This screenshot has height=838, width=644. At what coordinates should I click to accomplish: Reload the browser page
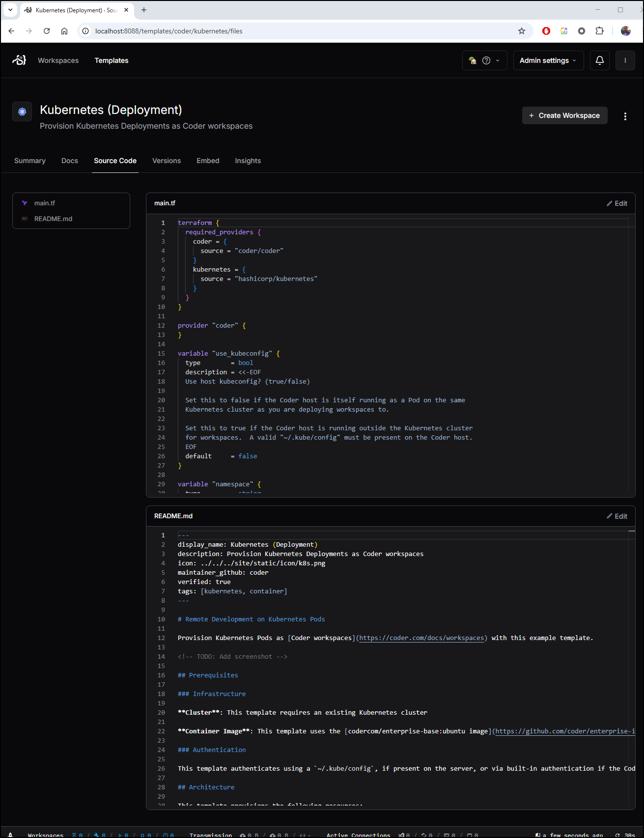pos(47,31)
